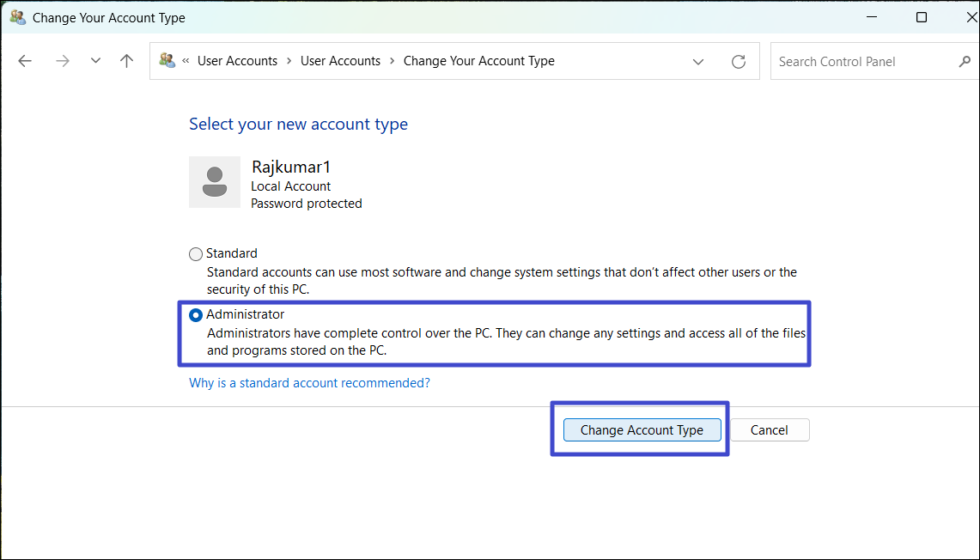Maximize the Change Your Account Type window
The width and height of the screenshot is (980, 560).
point(922,17)
